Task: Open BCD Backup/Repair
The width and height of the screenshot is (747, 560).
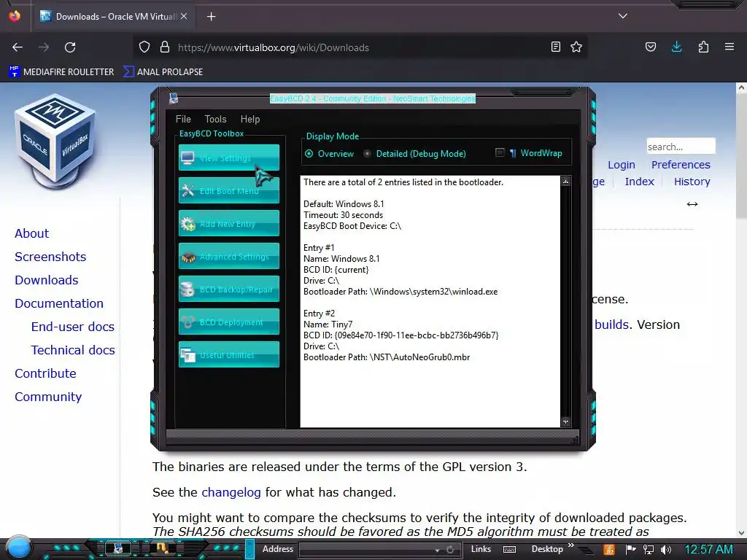Action: (228, 289)
